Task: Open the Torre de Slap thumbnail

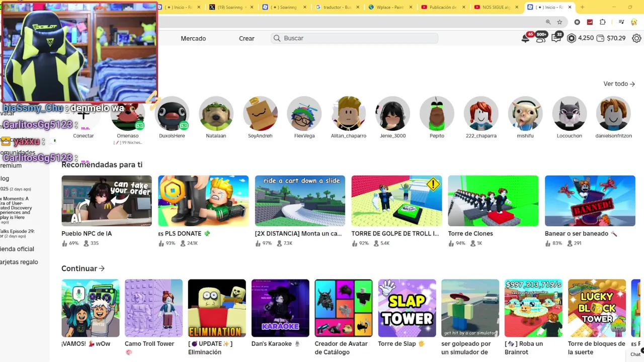Action: (x=407, y=308)
